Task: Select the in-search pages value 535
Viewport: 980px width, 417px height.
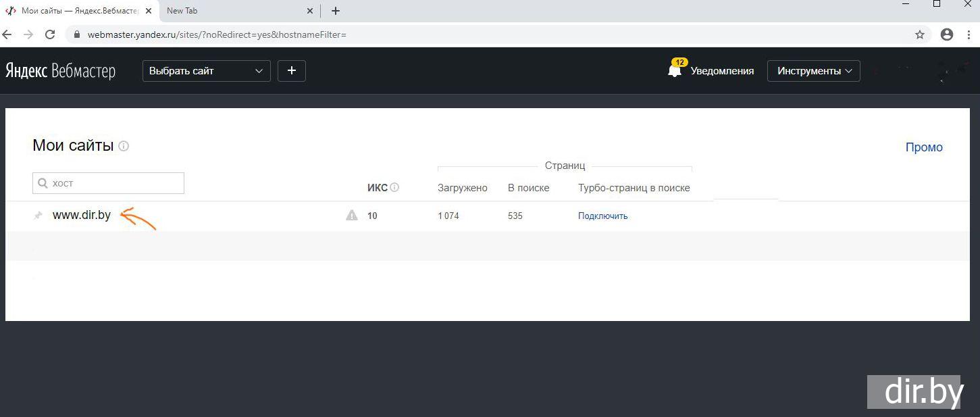Action: click(515, 216)
